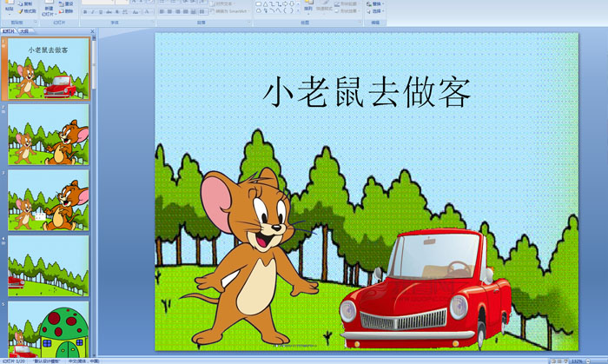
Task: Select slide 3 thumbnail in the panel
Action: 49,201
